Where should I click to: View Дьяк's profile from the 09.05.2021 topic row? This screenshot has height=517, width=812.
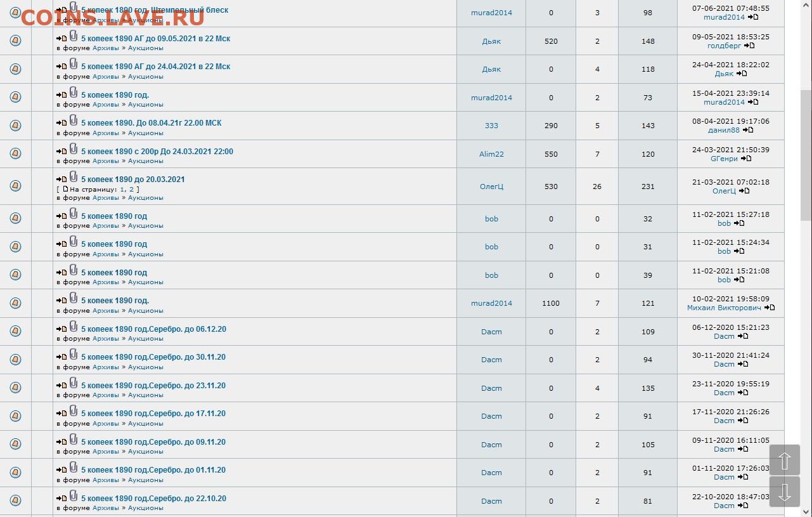pos(491,41)
